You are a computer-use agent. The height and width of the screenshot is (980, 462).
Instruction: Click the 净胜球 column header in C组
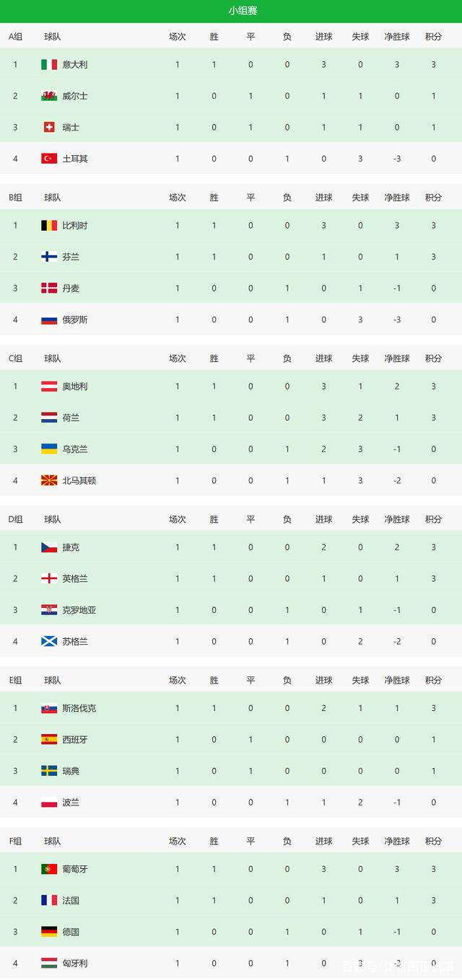pos(396,358)
